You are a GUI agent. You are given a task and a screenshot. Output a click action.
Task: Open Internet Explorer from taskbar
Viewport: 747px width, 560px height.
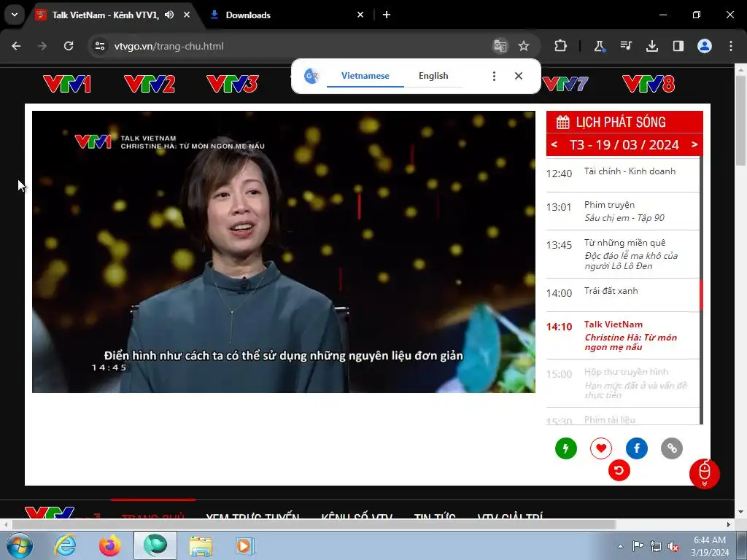point(65,545)
